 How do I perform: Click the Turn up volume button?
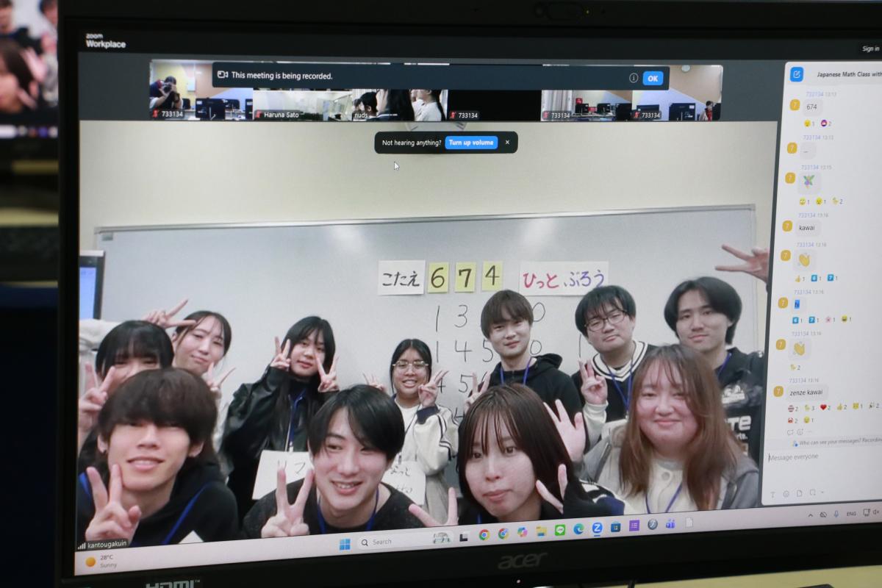pos(470,143)
